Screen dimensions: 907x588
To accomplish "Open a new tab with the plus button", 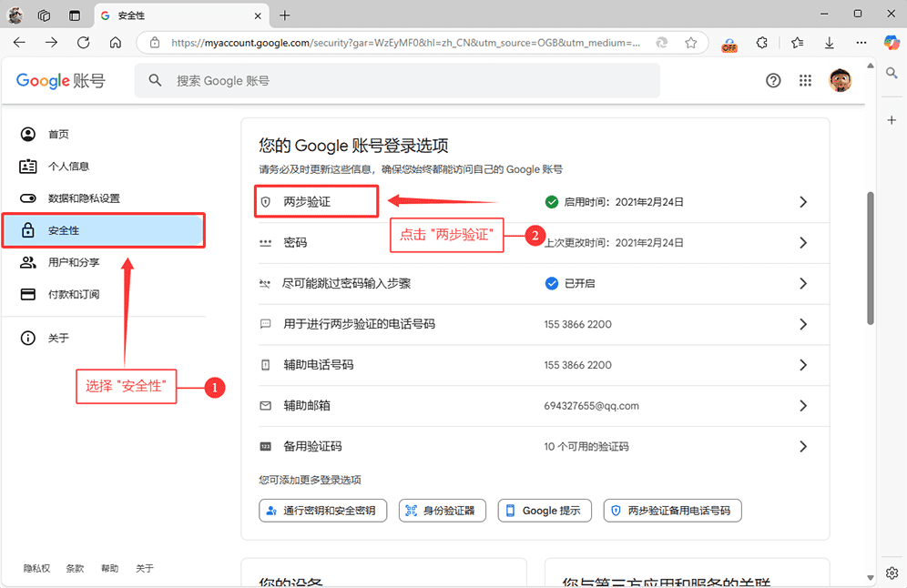I will tap(285, 15).
